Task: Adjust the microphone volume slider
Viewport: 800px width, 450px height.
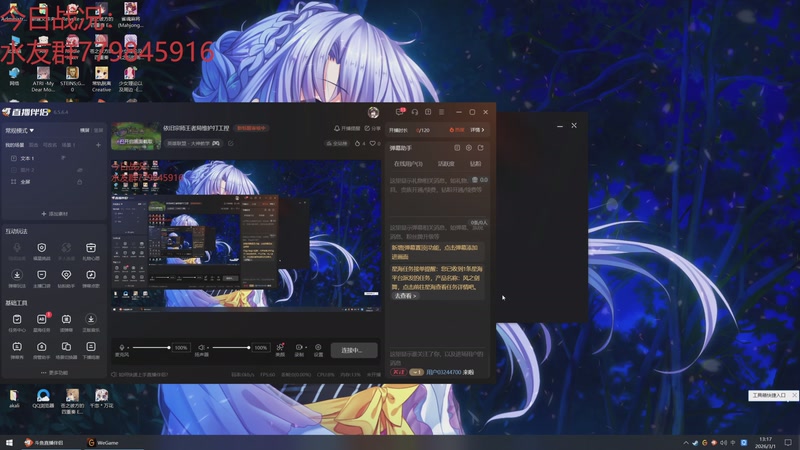Action: pos(151,347)
